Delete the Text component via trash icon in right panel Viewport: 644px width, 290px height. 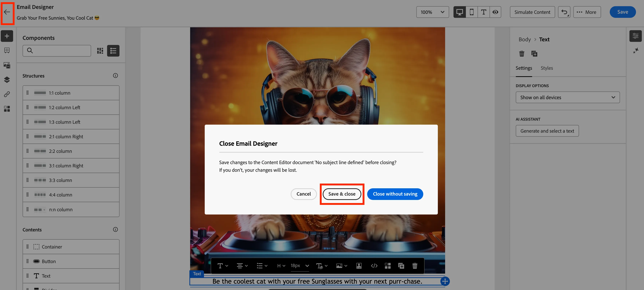point(521,54)
